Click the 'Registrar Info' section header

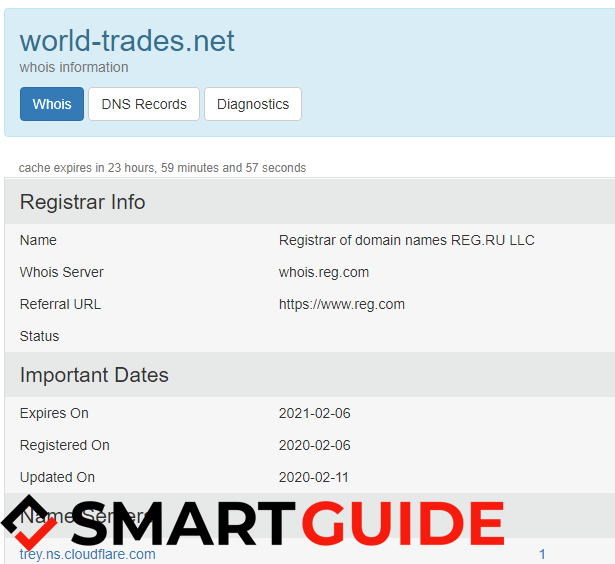click(82, 202)
